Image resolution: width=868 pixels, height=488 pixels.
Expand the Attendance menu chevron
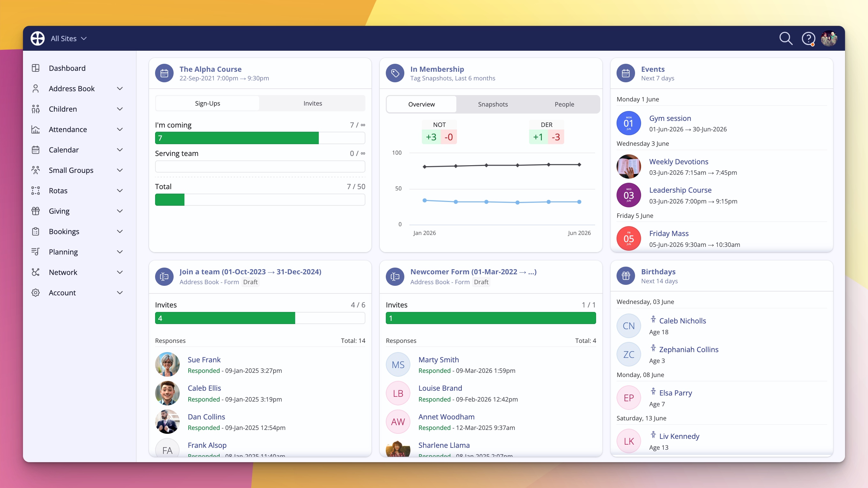tap(120, 129)
